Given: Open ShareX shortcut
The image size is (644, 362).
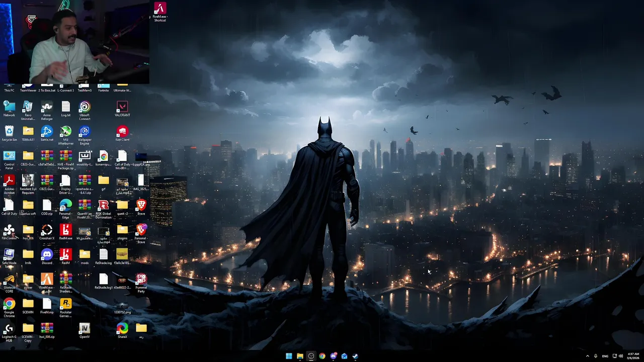Looking at the screenshot, I should click(x=122, y=330).
